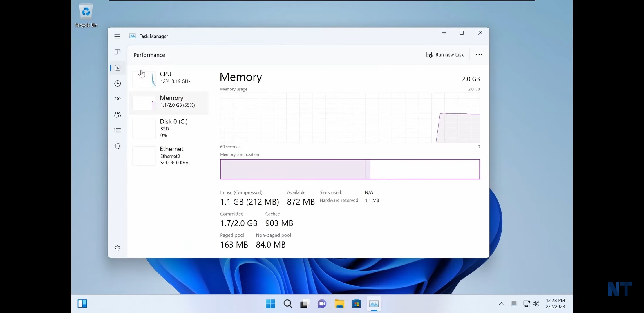Open the Details page from the sidebar
This screenshot has height=313, width=644.
pos(117,130)
